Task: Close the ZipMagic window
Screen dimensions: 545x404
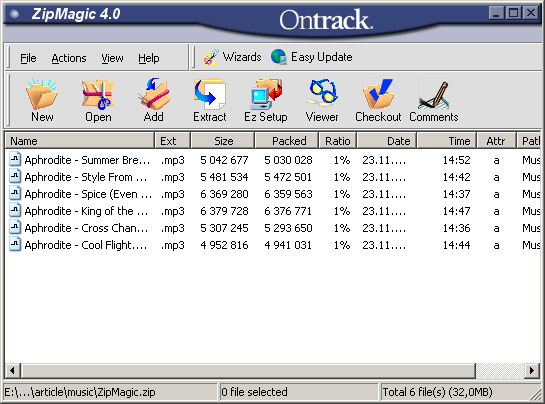Action: 530,13
